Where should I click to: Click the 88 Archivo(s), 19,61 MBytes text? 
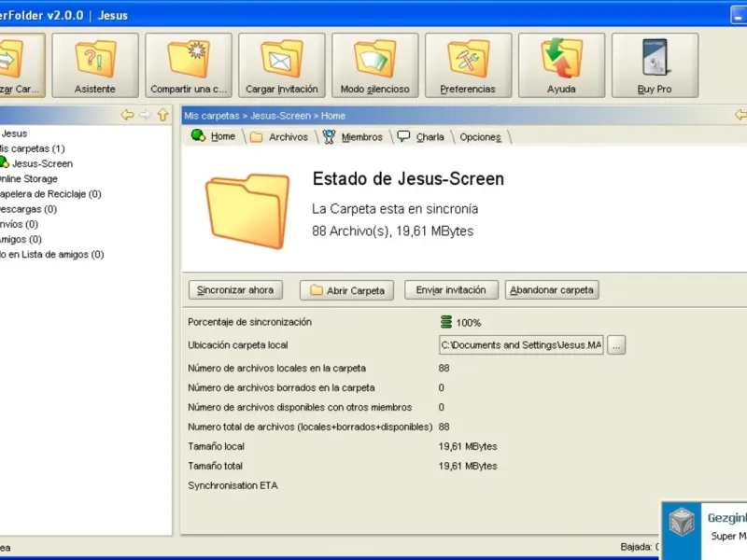(x=392, y=231)
